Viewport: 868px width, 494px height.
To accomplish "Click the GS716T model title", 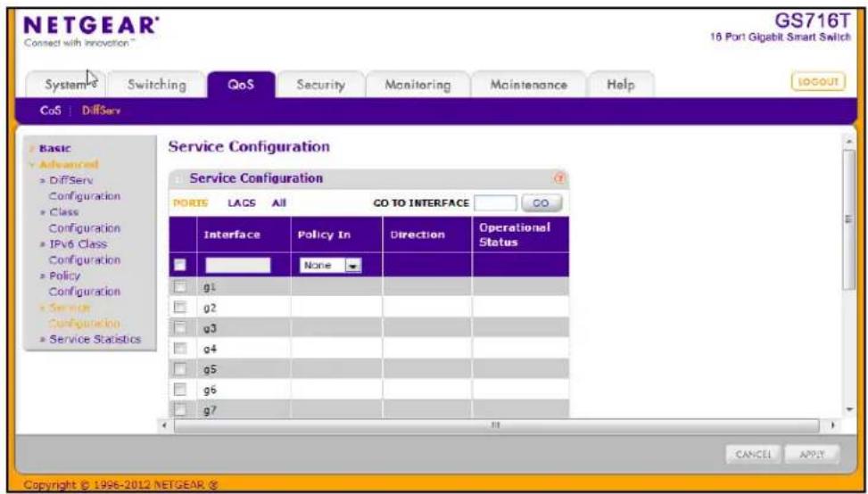I will [x=812, y=20].
